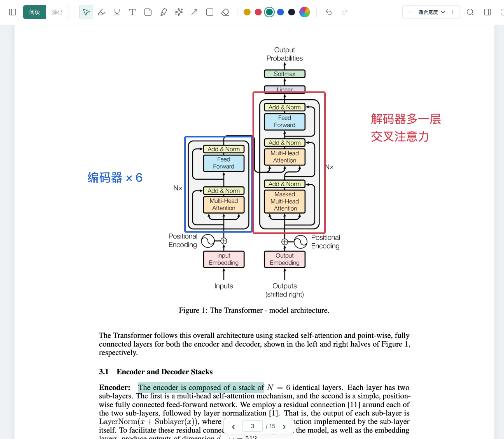Select the cursor pointer tool
Screen dimensions: 504x439
[x=86, y=12]
